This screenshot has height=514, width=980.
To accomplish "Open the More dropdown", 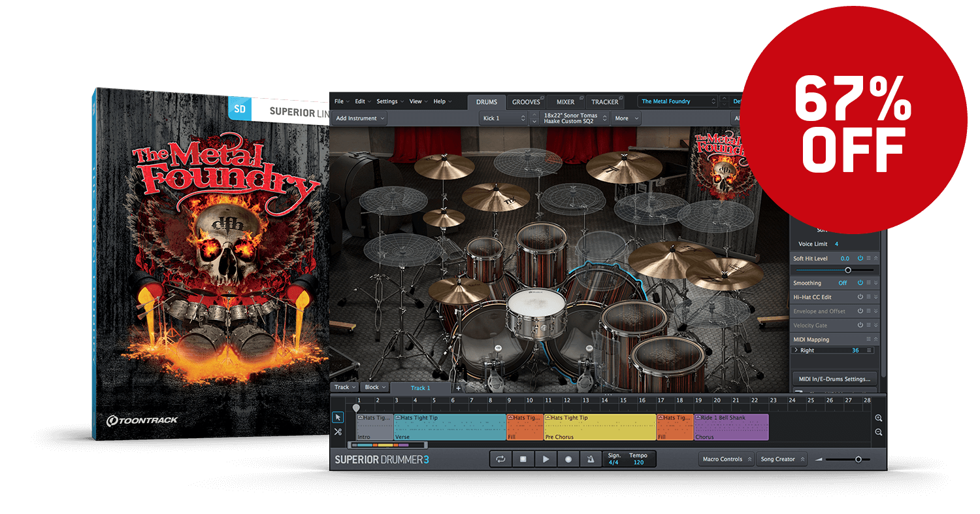I will pos(627,118).
